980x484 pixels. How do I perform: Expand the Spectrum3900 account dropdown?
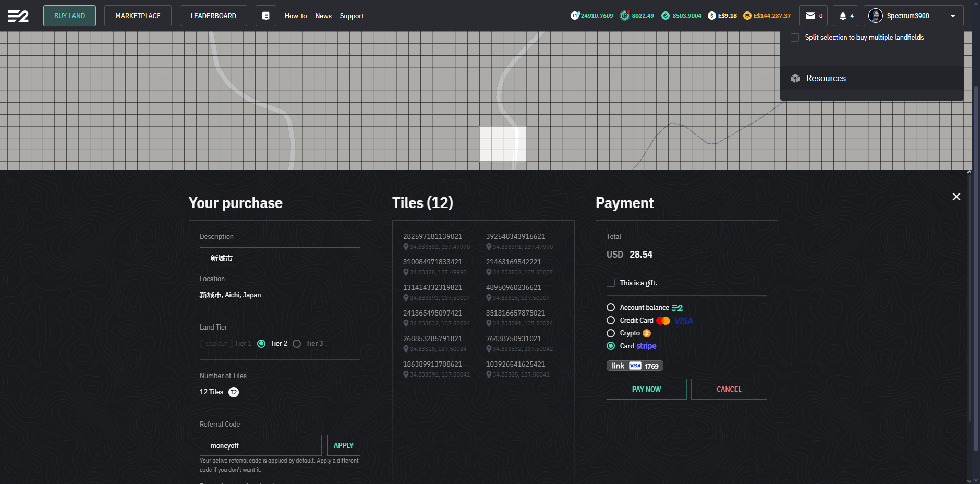pos(952,16)
